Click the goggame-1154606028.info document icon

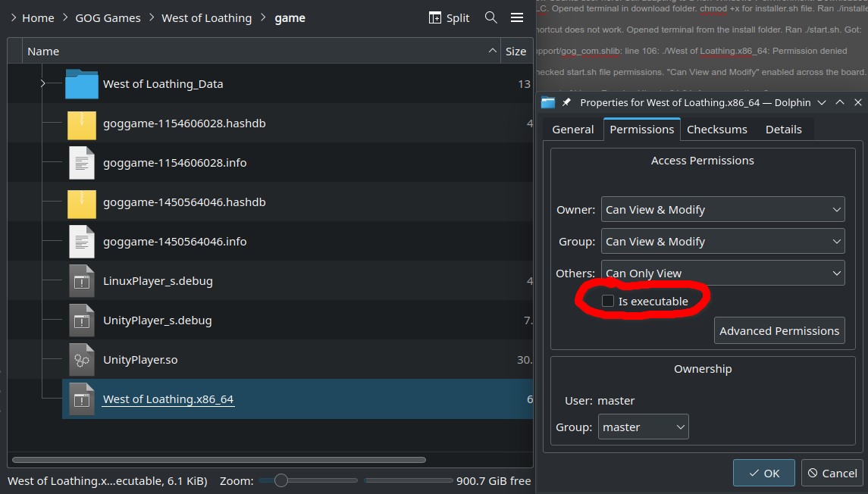pos(81,163)
